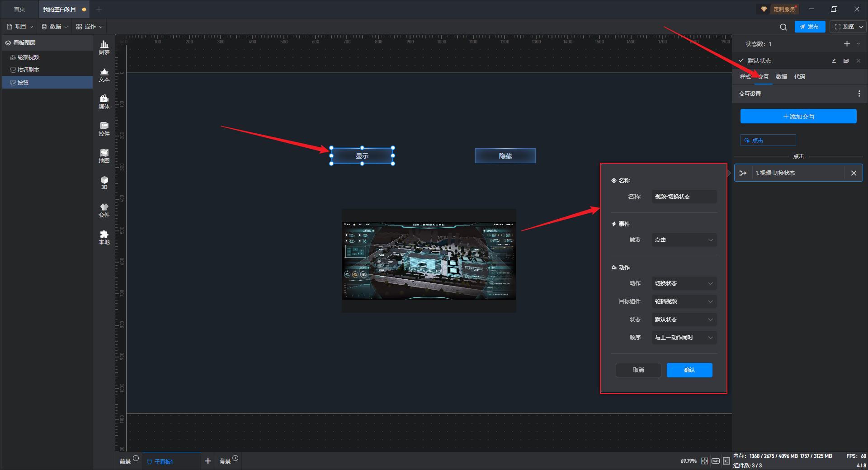Open the 项目 project menu
This screenshot has width=868, height=470.
(x=20, y=27)
